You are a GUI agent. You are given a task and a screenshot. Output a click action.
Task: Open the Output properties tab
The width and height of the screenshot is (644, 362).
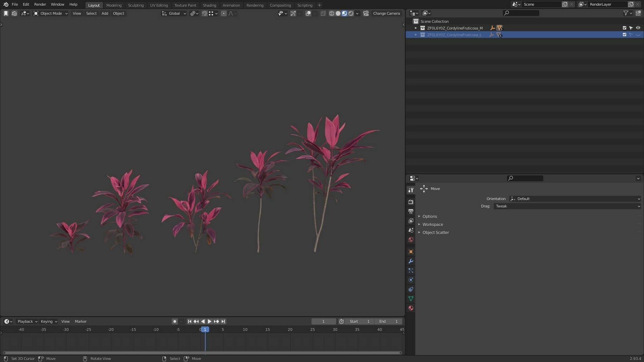coord(411,212)
